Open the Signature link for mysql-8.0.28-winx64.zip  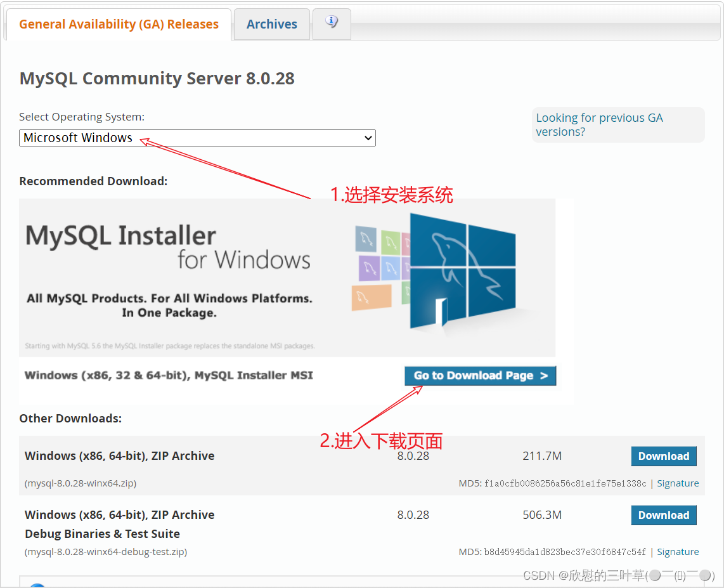click(x=677, y=483)
